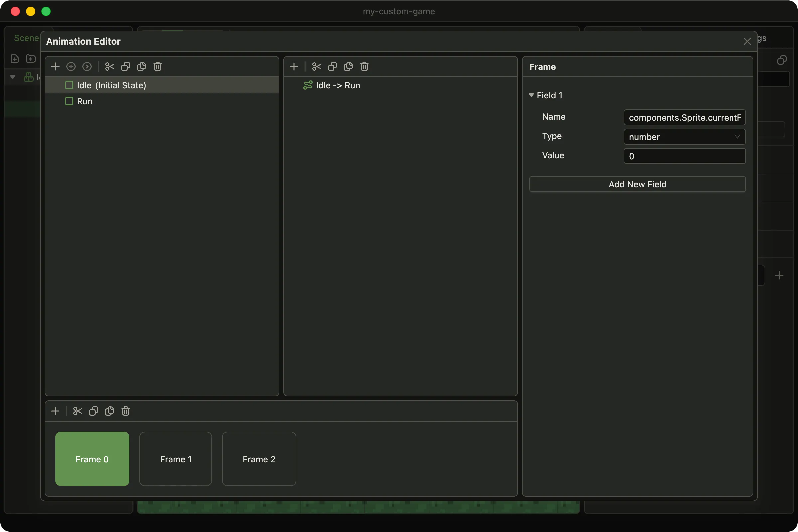Add a new state in the states toolbar

55,66
